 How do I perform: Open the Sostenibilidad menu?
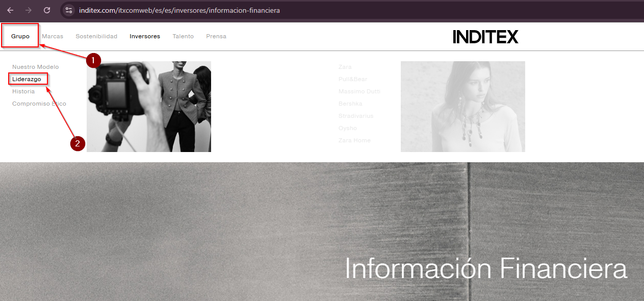(96, 36)
